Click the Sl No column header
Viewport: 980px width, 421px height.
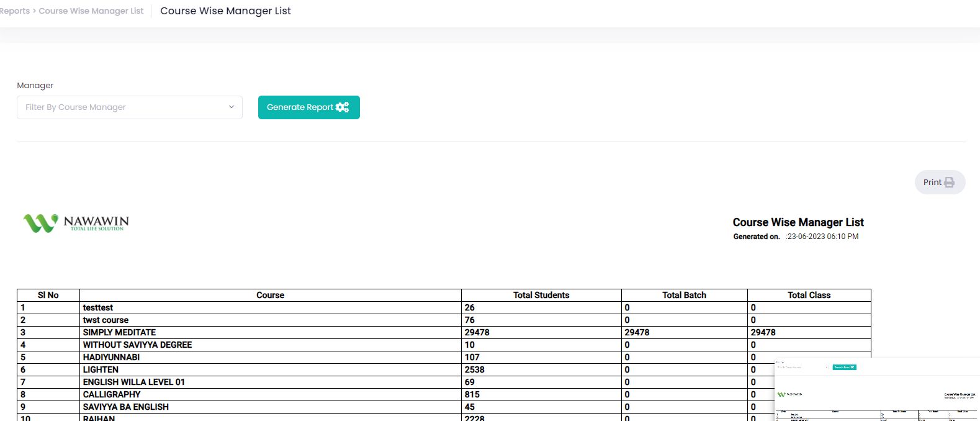[x=48, y=296]
